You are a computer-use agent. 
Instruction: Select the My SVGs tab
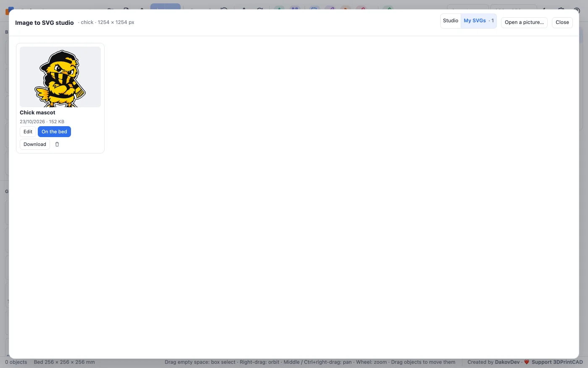[479, 21]
